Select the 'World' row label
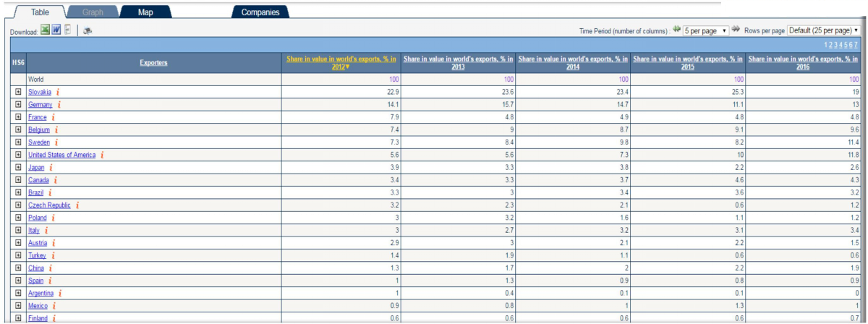The width and height of the screenshot is (868, 324). 35,80
